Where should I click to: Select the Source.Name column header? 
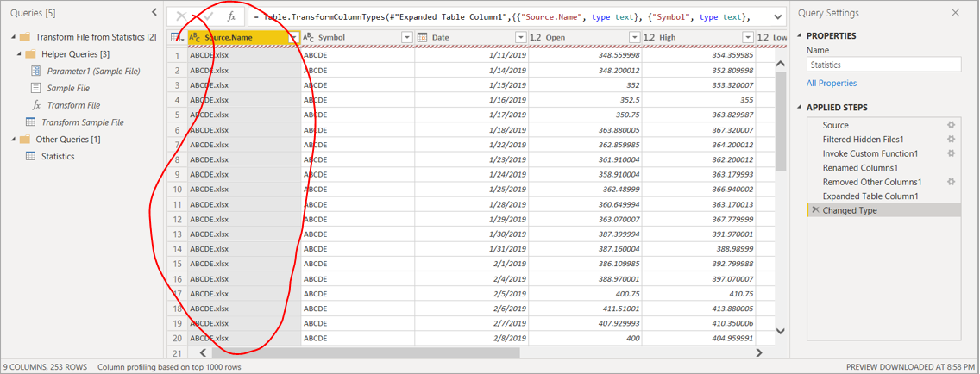pyautogui.click(x=244, y=38)
